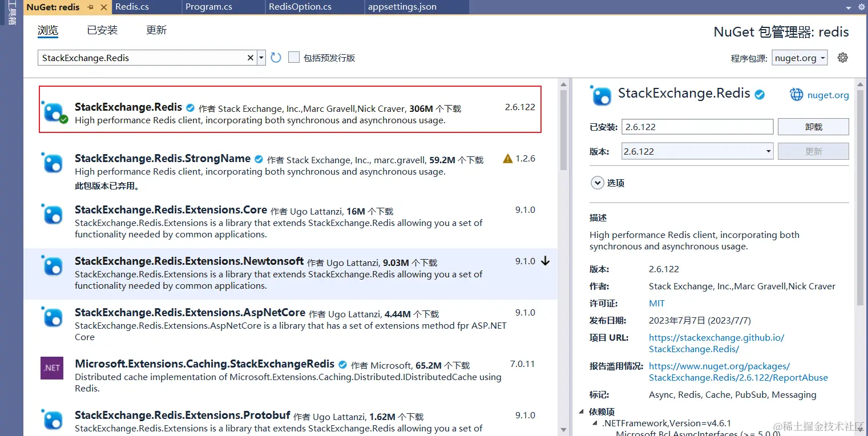
Task: Click verified badge beside Microsoft.Extensions.Caching.StackExchangeRedis
Action: pos(343,365)
